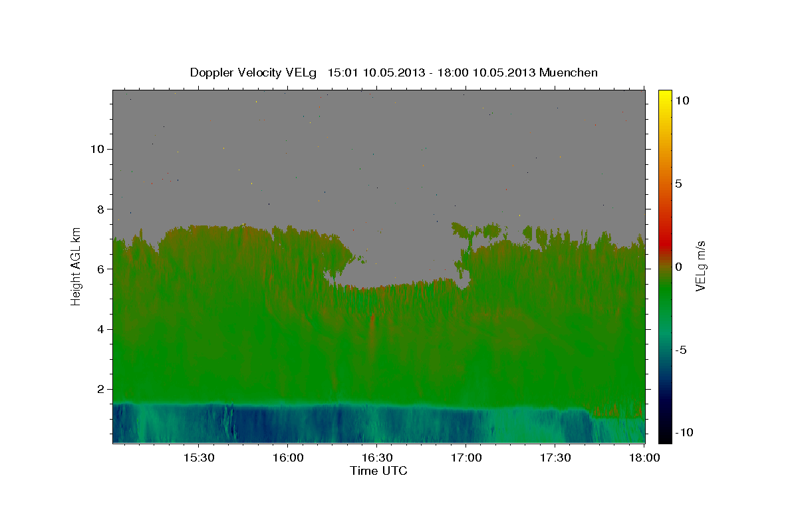Click the colorbar value -10 at bottom

click(684, 432)
